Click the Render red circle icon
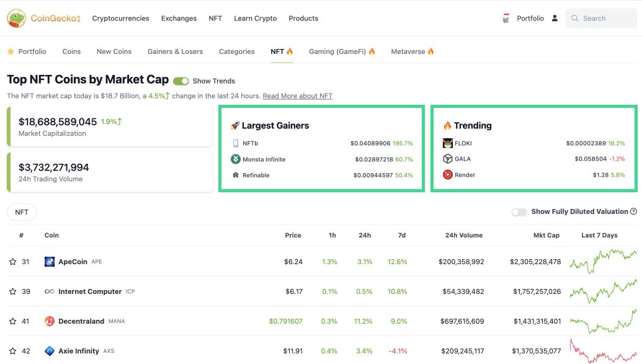Viewport: 642px width, 364px height. (x=448, y=175)
